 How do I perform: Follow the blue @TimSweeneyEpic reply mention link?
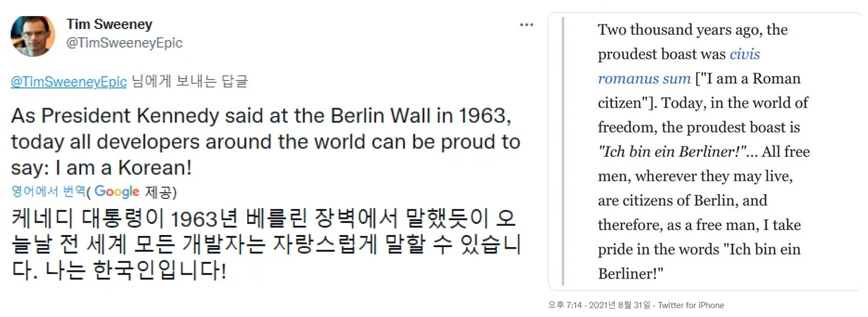(x=69, y=82)
